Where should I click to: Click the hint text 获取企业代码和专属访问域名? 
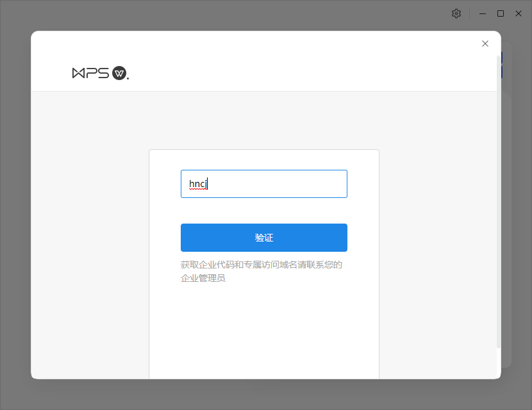(x=239, y=265)
